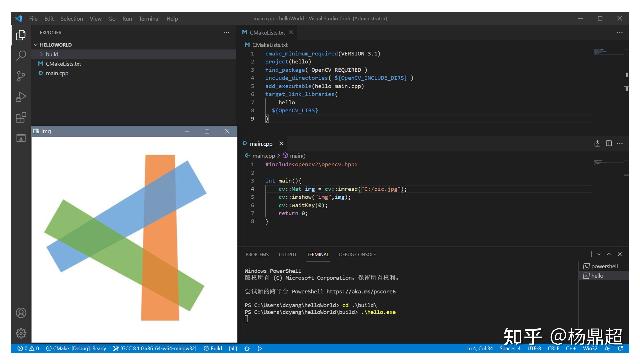
Task: Open the feedback icon in status bar
Action: point(607,348)
